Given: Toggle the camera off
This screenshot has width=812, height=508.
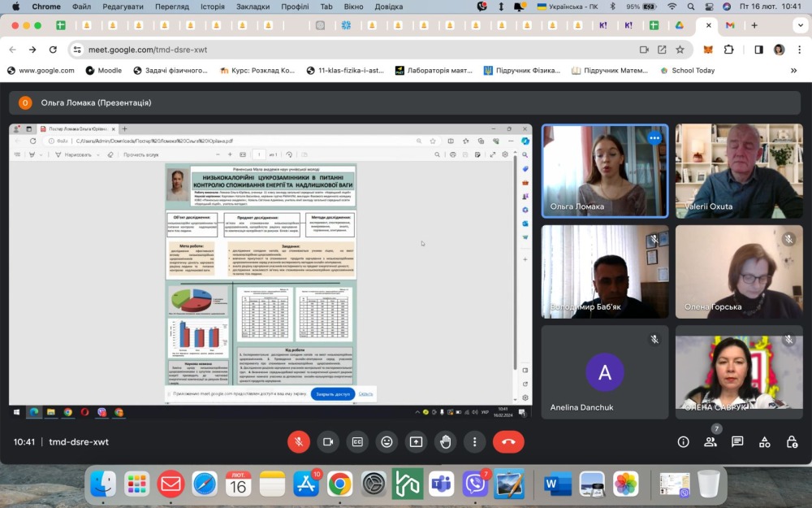Looking at the screenshot, I should (x=328, y=441).
